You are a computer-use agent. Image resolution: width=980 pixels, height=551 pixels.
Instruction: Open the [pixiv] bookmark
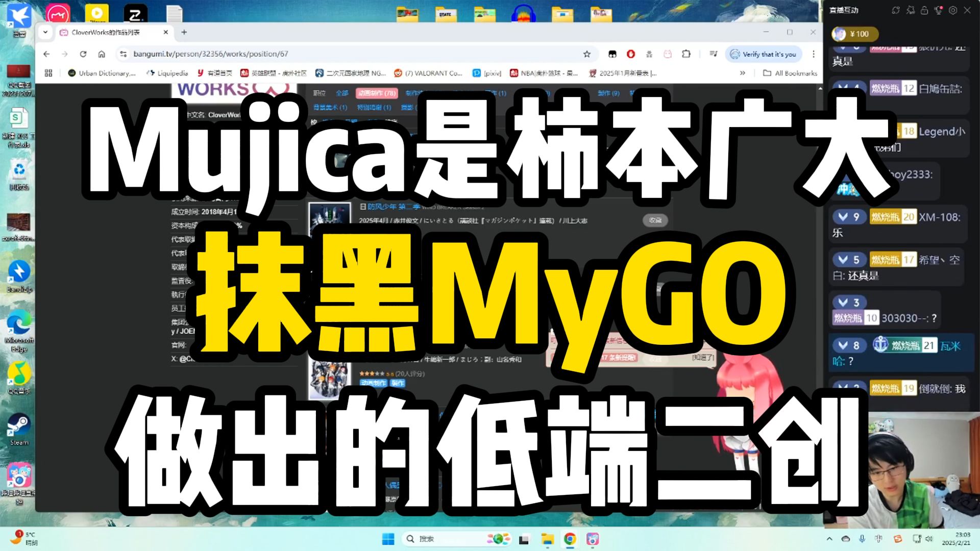pos(487,73)
